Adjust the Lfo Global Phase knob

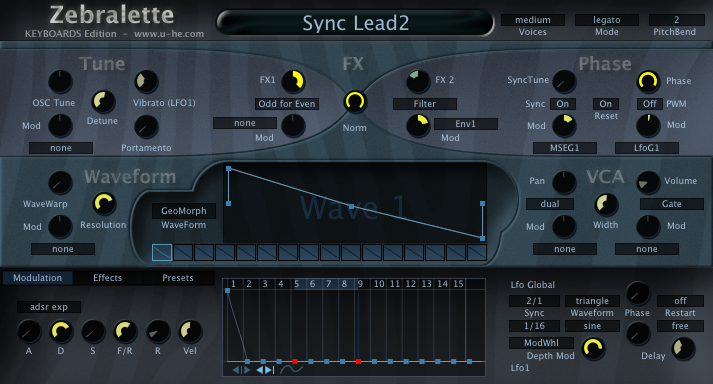[638, 293]
